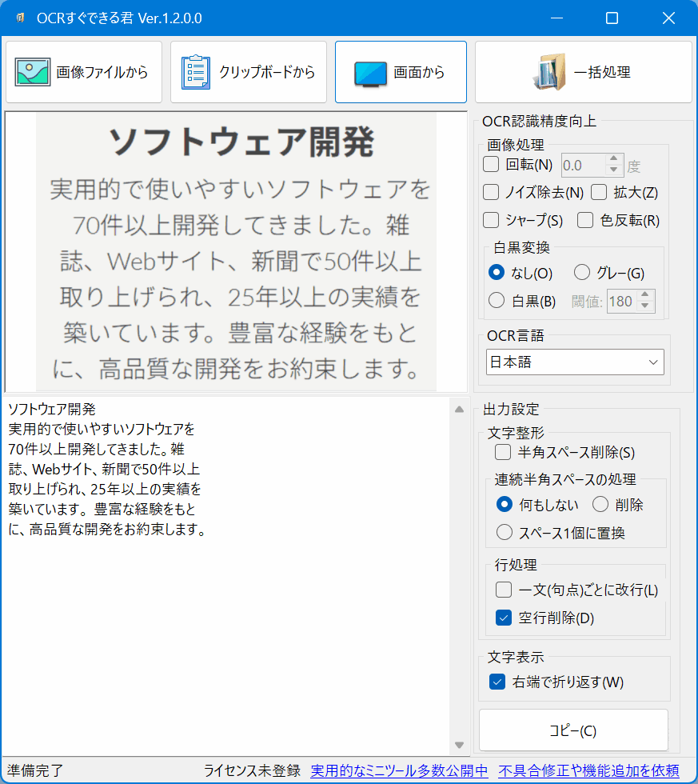
Task: Click 準備完了 status text
Action: (x=35, y=770)
